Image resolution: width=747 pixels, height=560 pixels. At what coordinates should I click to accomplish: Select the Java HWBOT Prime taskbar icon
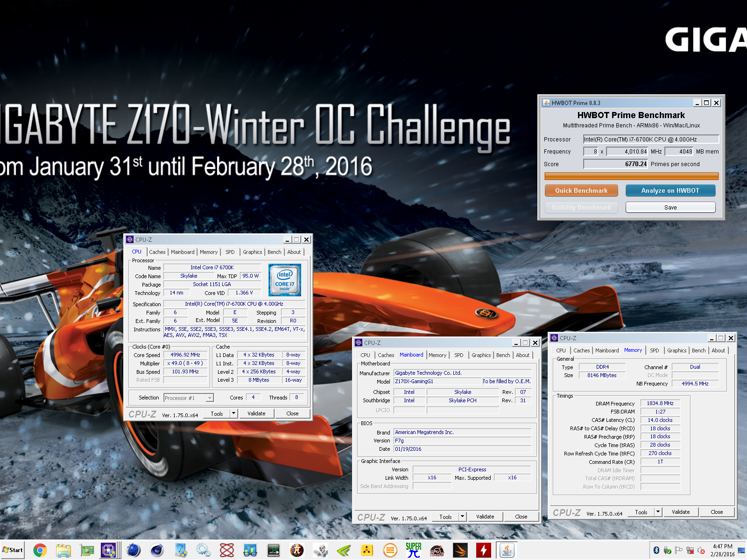pos(507,551)
